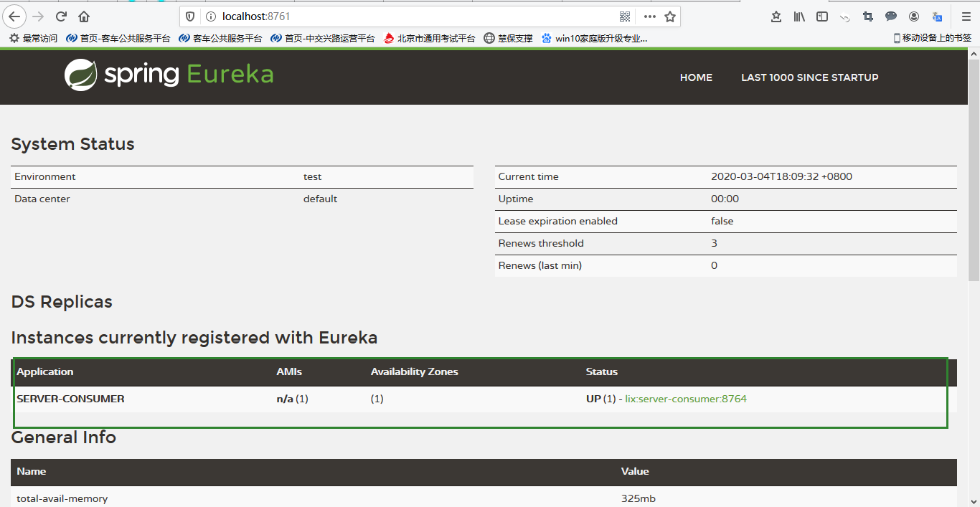Open bookmark 慧保支撑
This screenshot has height=507, width=980.
pos(508,38)
